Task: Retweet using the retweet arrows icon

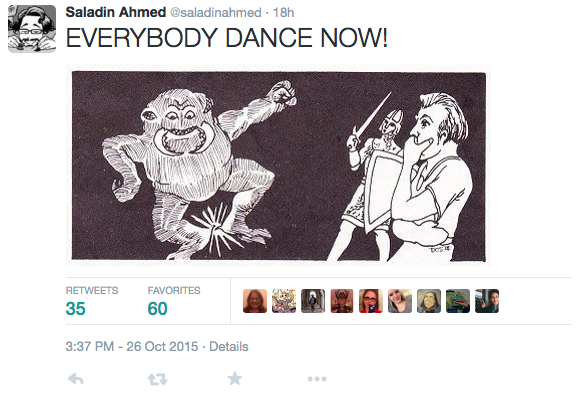Action: (158, 379)
